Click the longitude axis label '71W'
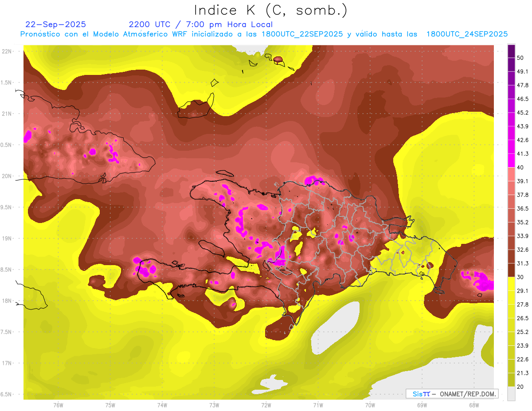 tap(318, 405)
